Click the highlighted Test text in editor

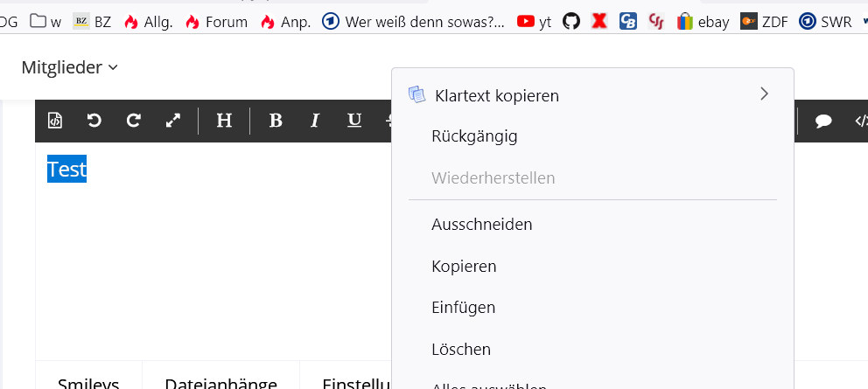click(66, 169)
